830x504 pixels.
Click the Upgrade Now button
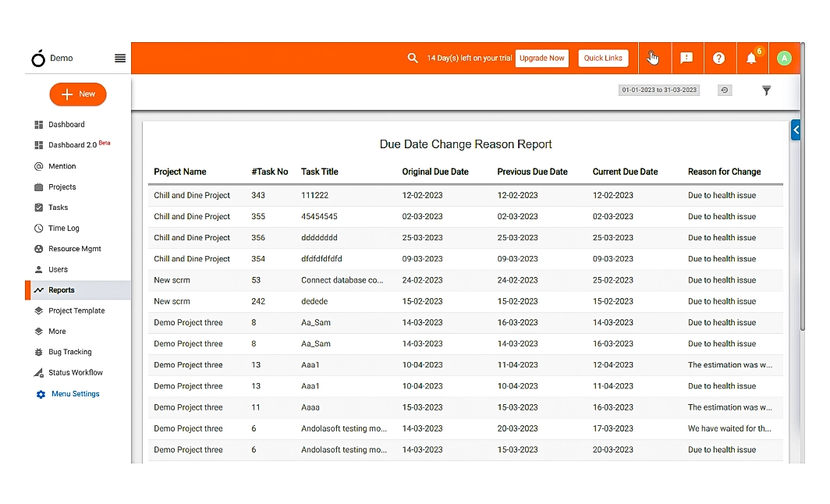pyautogui.click(x=542, y=59)
